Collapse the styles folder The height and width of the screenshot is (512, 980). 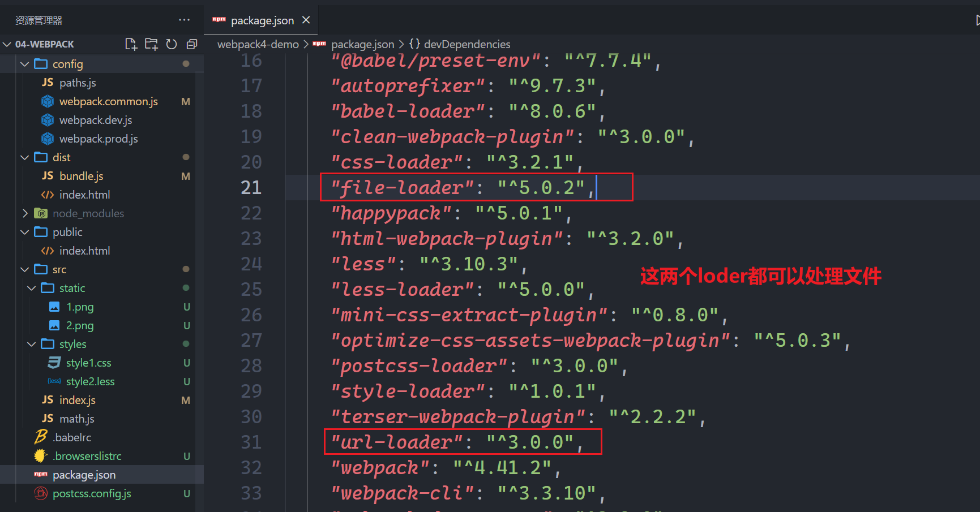coord(31,344)
